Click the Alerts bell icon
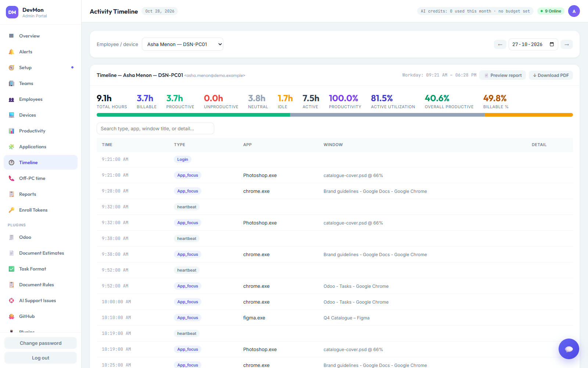Image resolution: width=588 pixels, height=368 pixels. tap(11, 52)
